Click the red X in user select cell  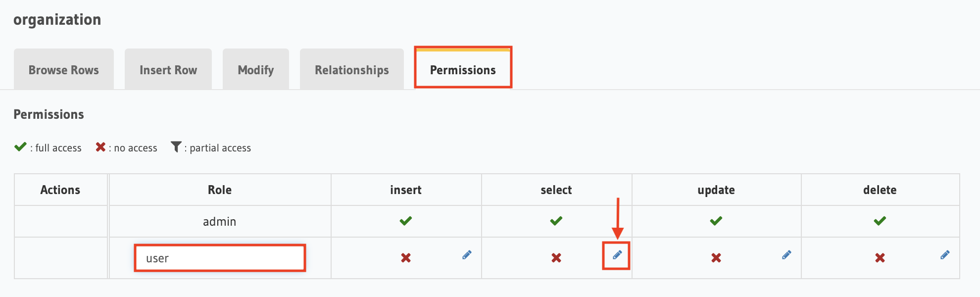[556, 257]
